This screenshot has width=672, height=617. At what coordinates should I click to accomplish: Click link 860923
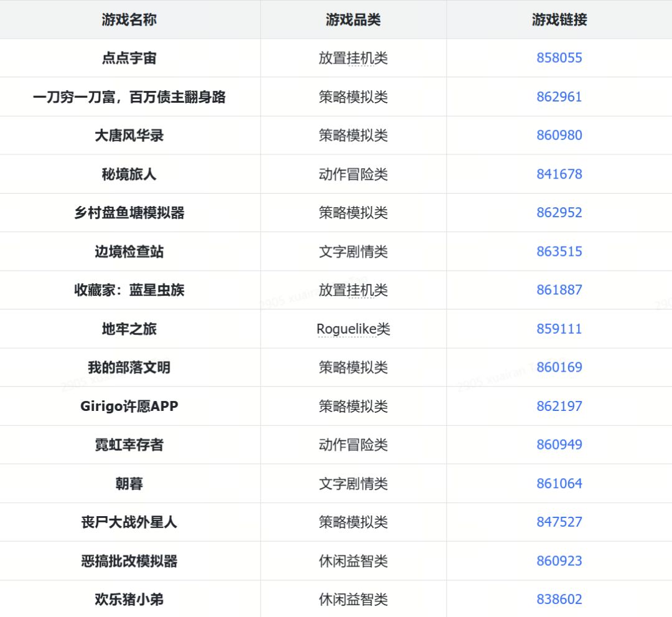(x=559, y=561)
